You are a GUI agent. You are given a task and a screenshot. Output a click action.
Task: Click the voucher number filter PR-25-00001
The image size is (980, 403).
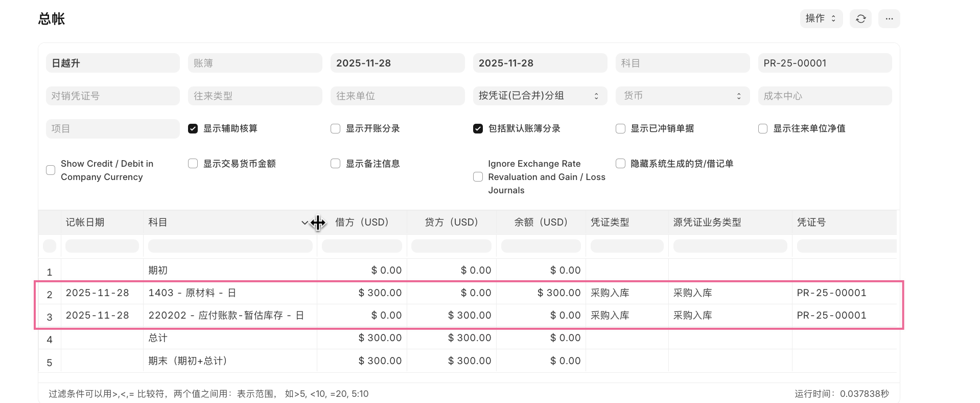(x=825, y=63)
